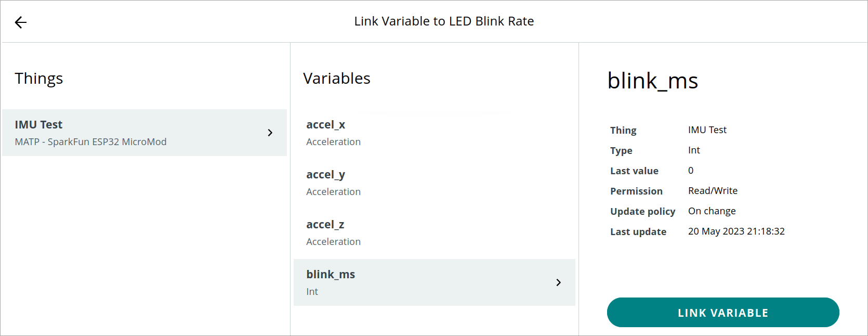
Task: Click the Variables panel header
Action: (x=336, y=78)
